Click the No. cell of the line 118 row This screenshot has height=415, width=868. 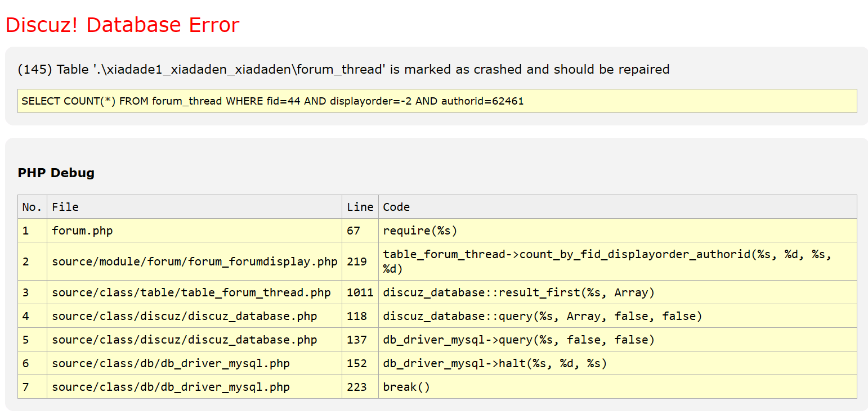(32, 316)
